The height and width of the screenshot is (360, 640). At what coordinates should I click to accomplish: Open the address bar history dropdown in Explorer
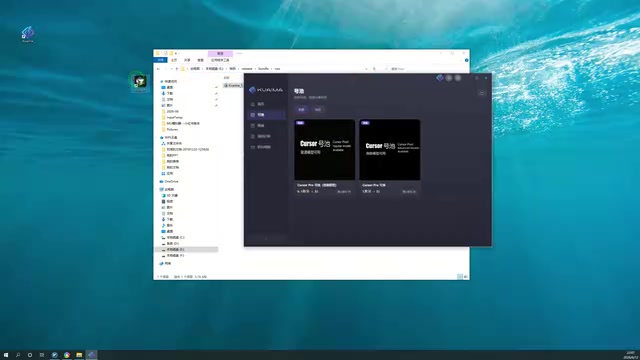pos(366,69)
